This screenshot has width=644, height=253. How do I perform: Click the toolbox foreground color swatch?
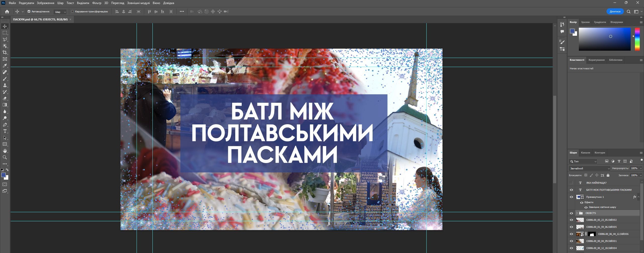pyautogui.click(x=3, y=175)
